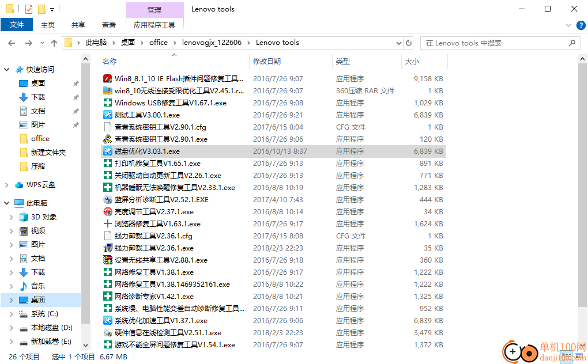Screen dimensions: 588x364
Task: Click the new folder icon in title bar
Action: 42,9
